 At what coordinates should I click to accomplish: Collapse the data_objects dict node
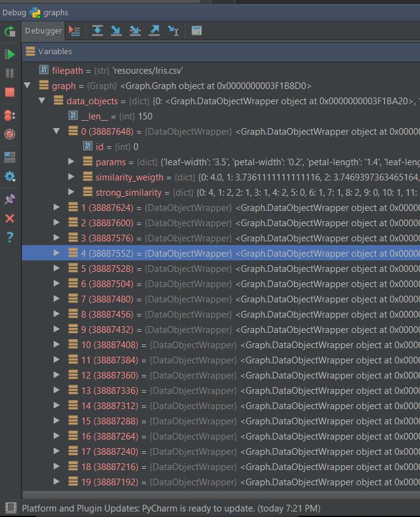42,101
